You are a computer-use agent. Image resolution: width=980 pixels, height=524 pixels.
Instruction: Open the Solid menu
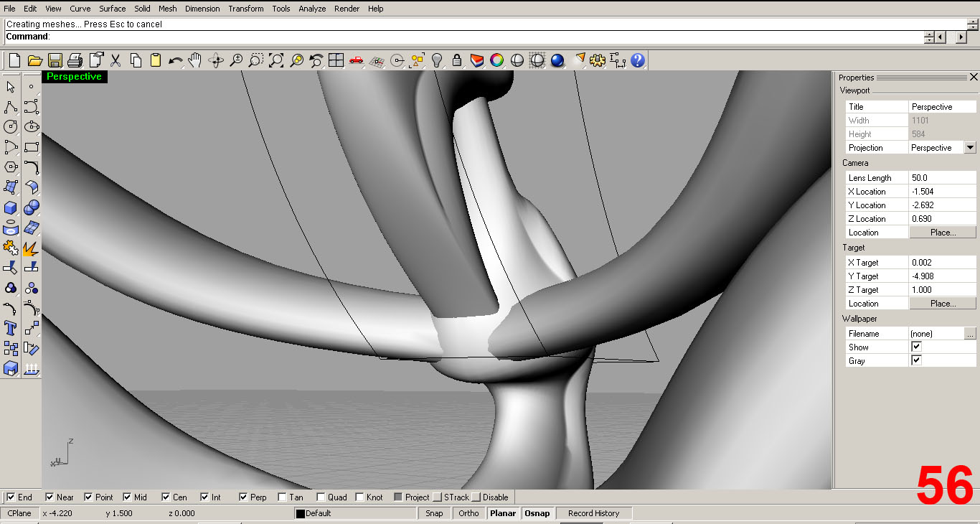[142, 9]
